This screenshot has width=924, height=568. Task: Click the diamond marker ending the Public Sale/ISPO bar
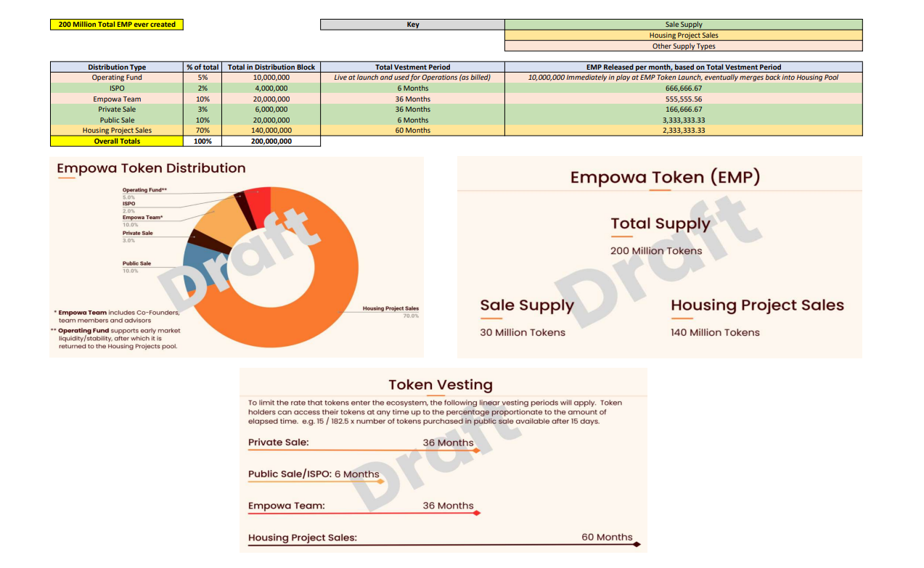pyautogui.click(x=380, y=481)
